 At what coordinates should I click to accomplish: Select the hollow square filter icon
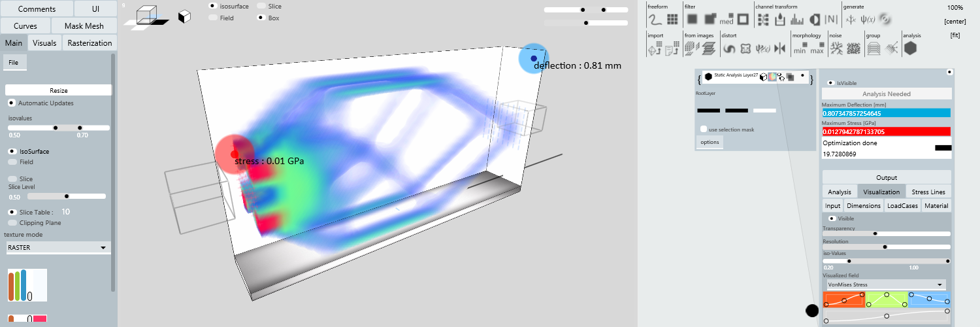pyautogui.click(x=743, y=20)
